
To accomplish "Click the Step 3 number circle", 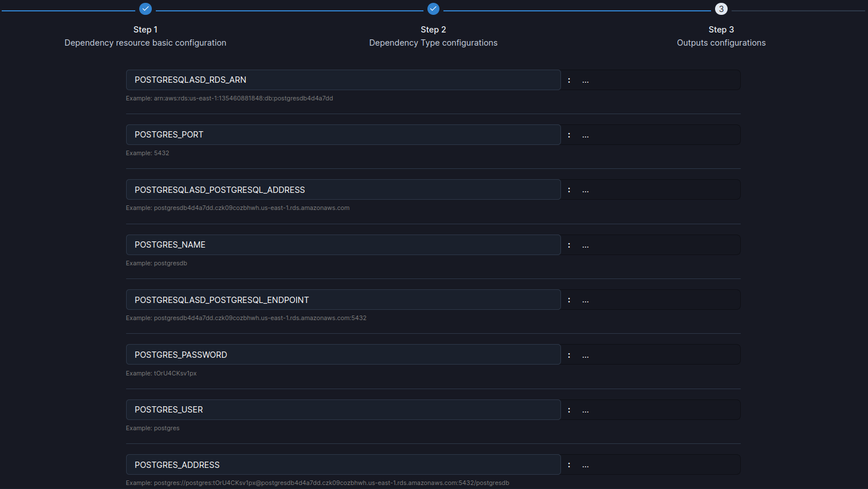I will [721, 9].
